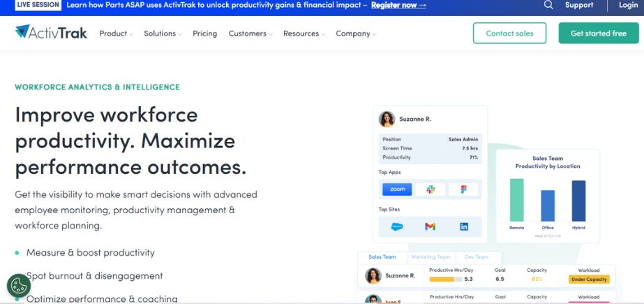Click the Gmail site icon

[x=430, y=226]
